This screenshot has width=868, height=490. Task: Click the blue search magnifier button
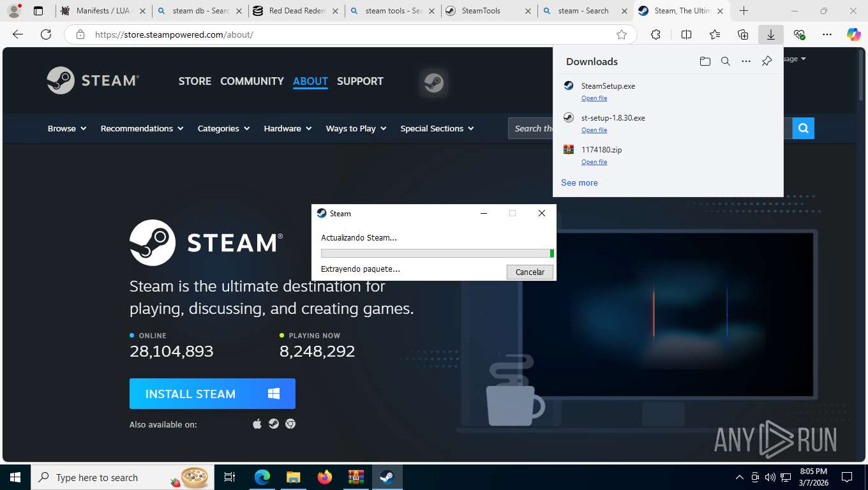803,128
